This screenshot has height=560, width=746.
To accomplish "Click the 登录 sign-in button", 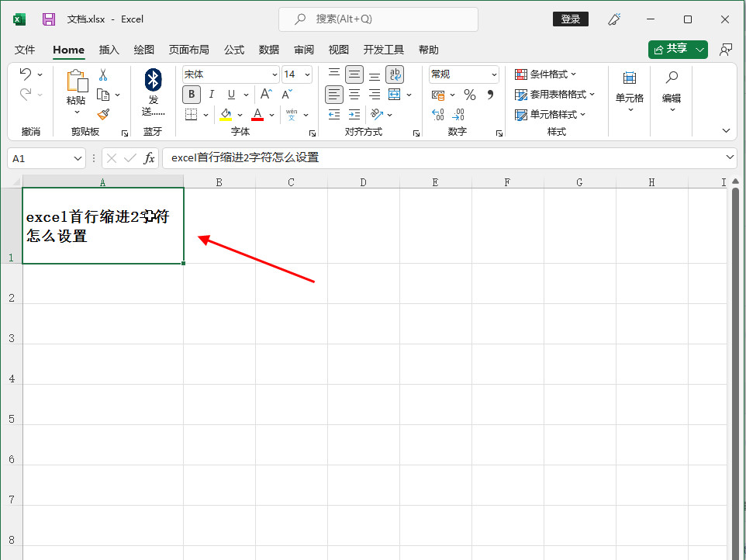I will tap(571, 19).
